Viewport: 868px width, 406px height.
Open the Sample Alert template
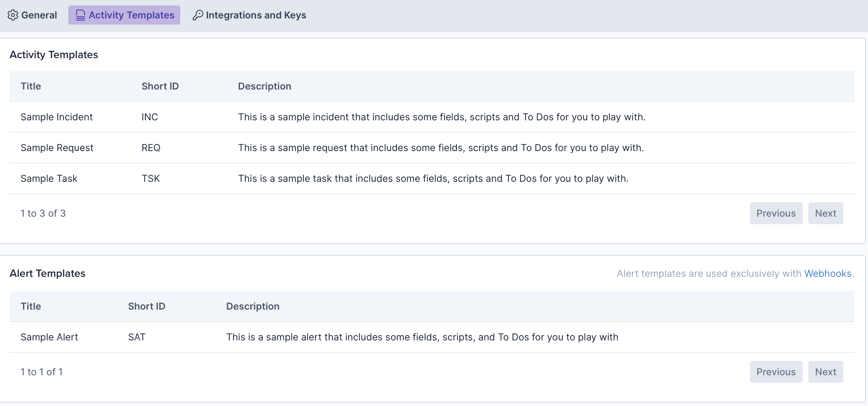tap(50, 337)
